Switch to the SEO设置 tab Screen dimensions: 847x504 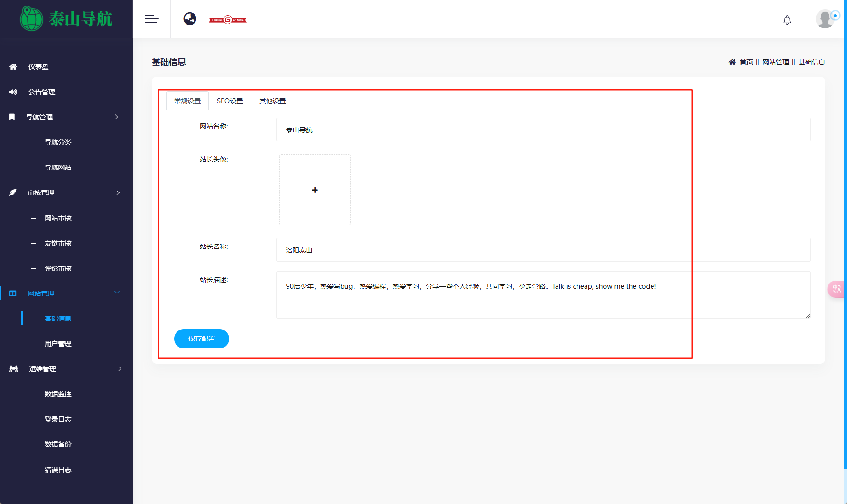click(230, 101)
